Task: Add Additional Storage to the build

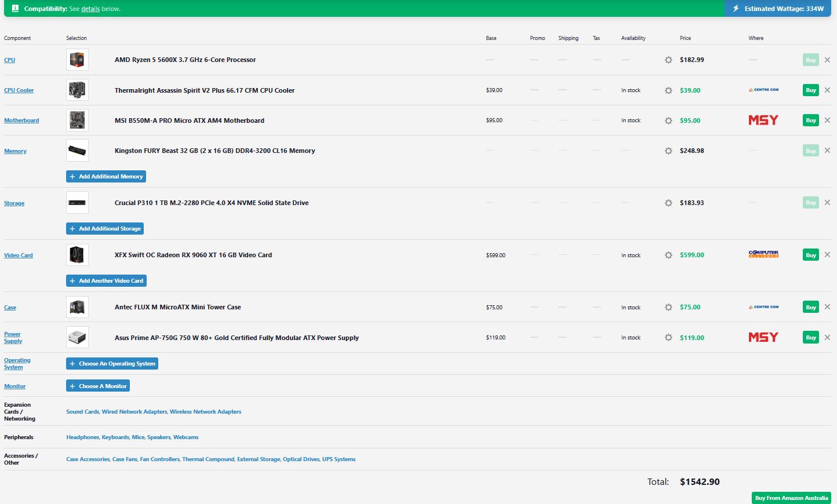Action: (x=105, y=228)
